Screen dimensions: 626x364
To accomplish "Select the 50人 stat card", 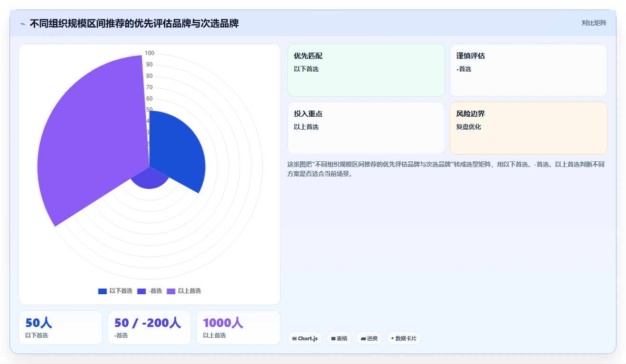I will (x=60, y=327).
